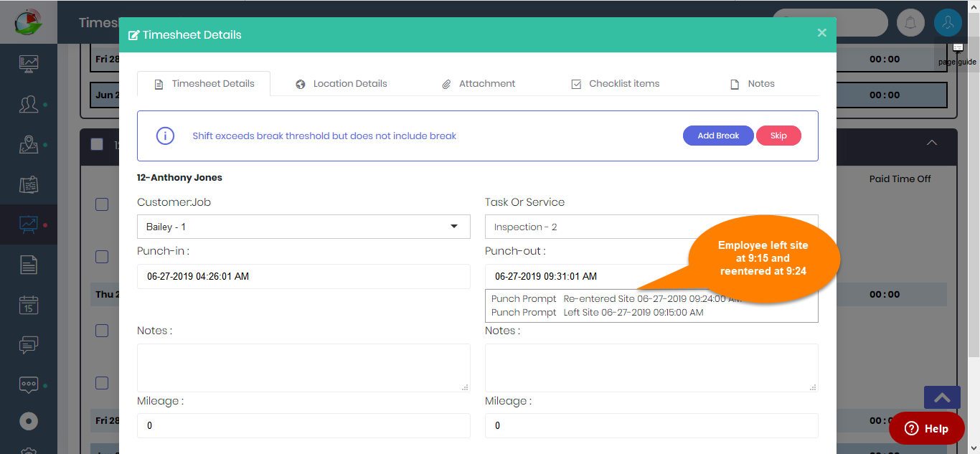This screenshot has width=980, height=454.
Task: Switch to the Location Details tab
Action: pos(341,84)
